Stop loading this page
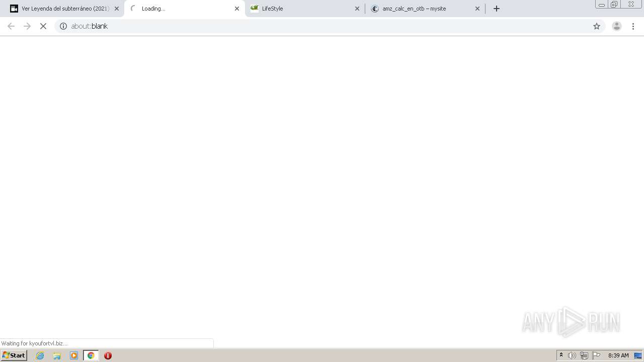644x362 pixels. (43, 26)
